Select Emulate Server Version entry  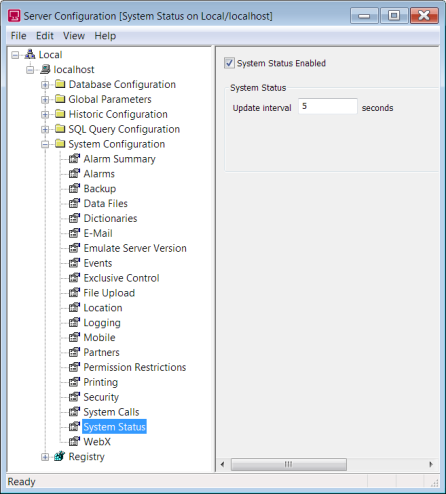click(135, 248)
